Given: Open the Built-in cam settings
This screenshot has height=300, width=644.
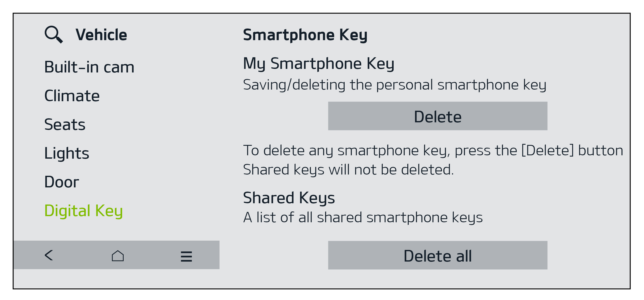Looking at the screenshot, I should coord(89,67).
